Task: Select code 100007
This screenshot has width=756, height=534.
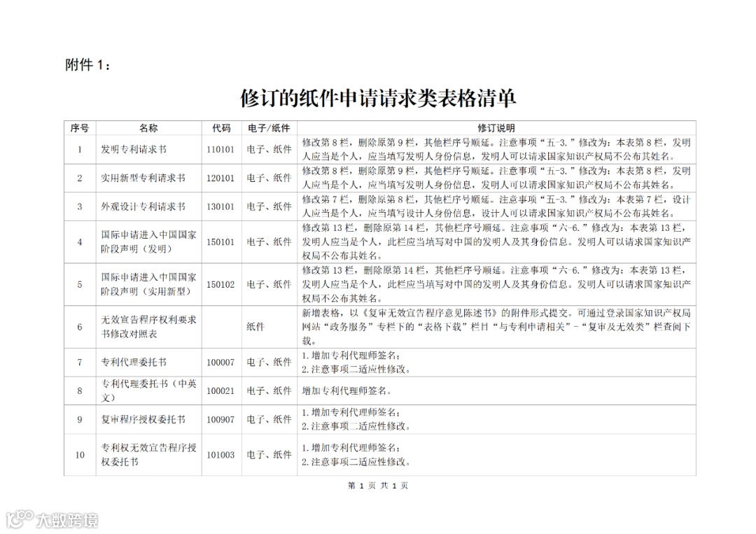Action: 220,362
